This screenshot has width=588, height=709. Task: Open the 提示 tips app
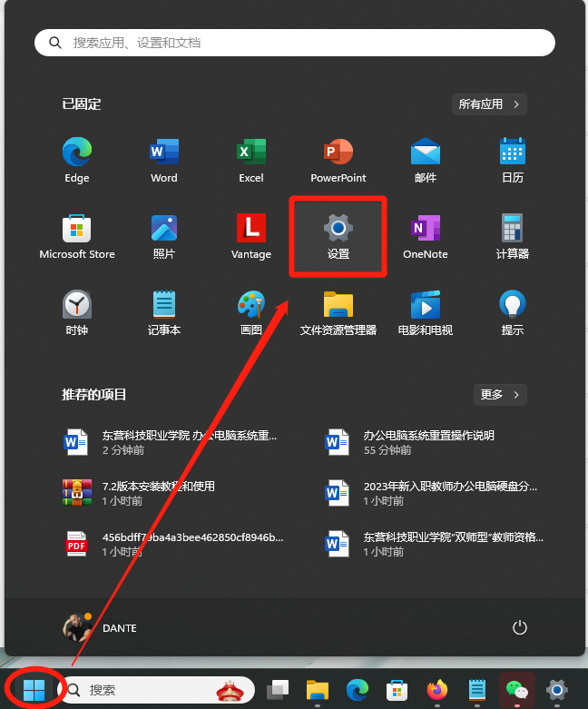pos(513,313)
